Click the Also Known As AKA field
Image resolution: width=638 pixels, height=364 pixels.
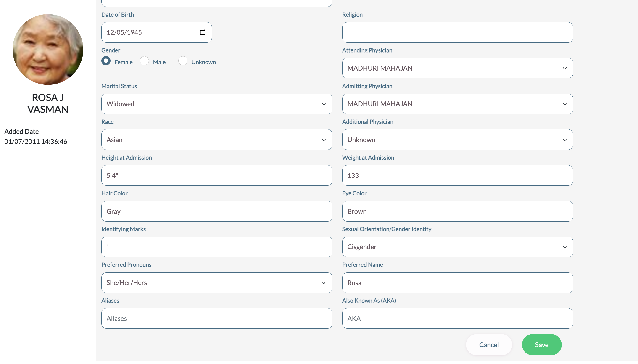point(457,318)
